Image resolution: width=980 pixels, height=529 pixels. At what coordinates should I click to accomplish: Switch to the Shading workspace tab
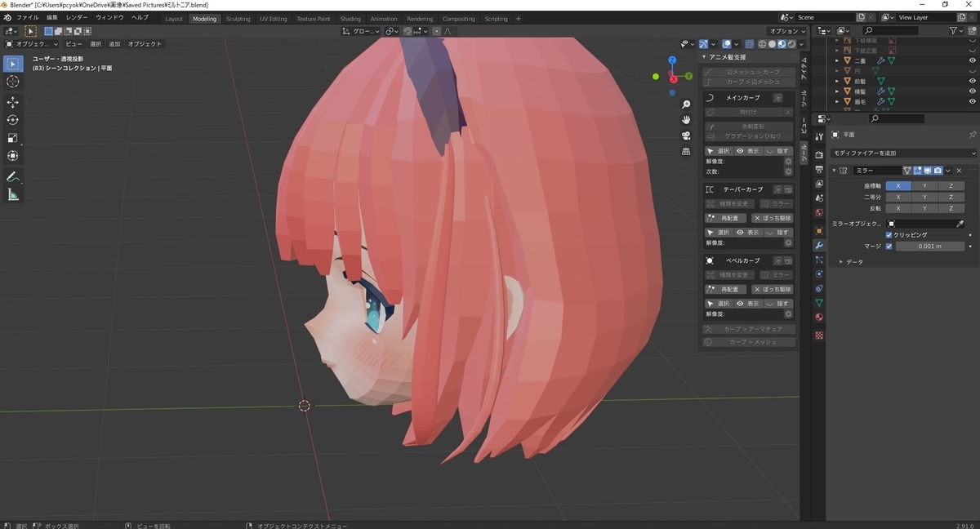350,19
